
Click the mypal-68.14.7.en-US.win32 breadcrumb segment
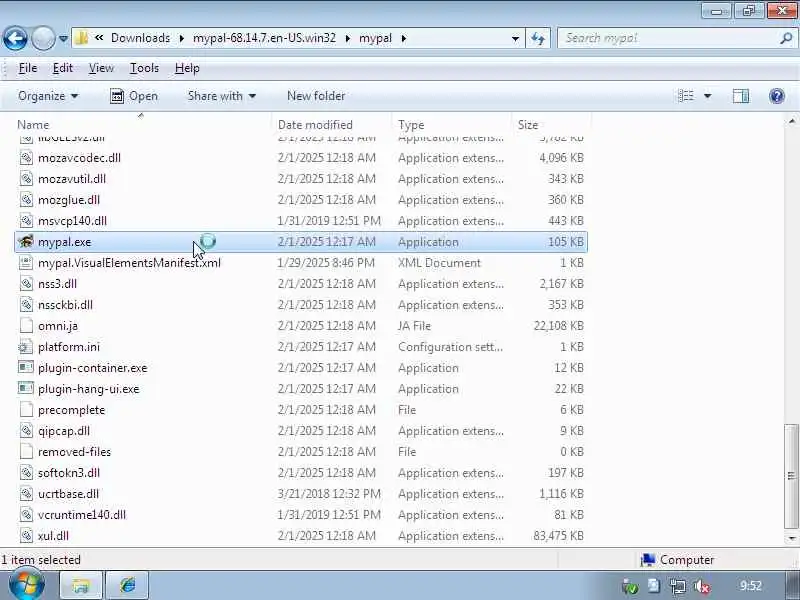pyautogui.click(x=264, y=38)
